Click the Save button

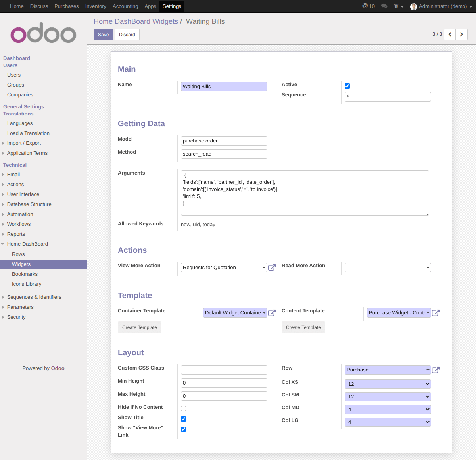[x=103, y=35]
